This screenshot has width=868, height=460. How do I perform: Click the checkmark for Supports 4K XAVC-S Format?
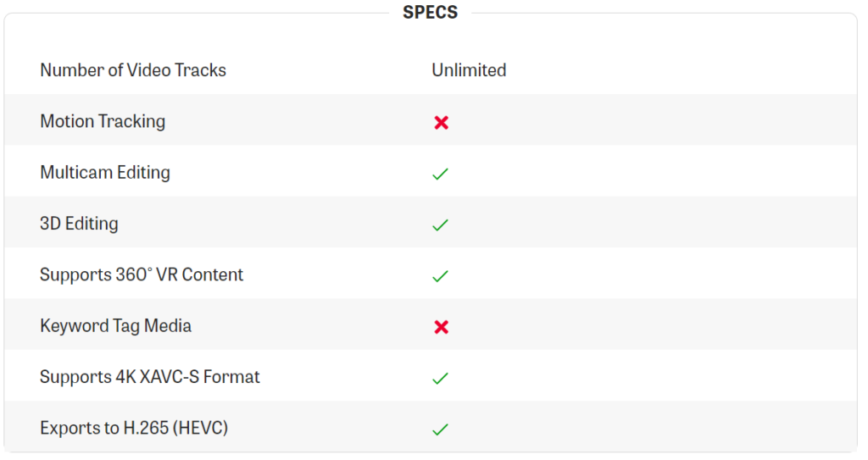click(440, 378)
